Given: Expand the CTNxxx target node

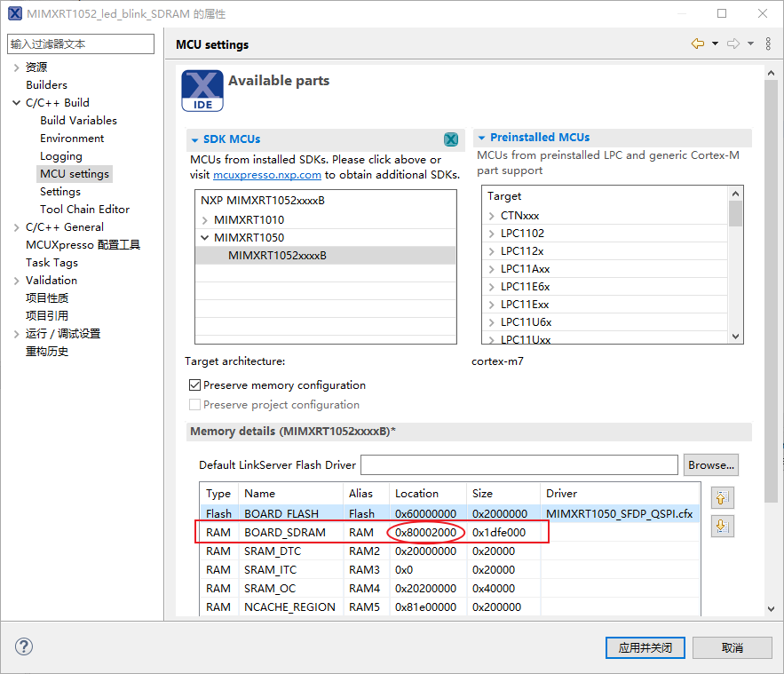Looking at the screenshot, I should pos(492,216).
